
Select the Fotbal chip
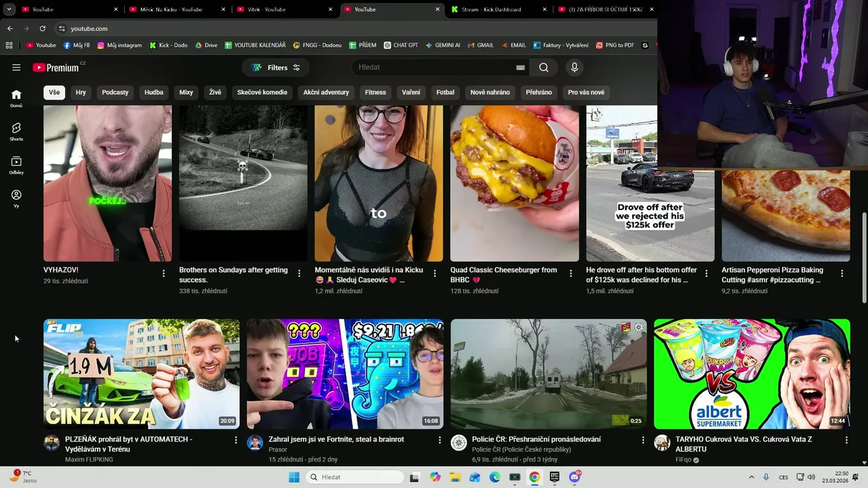point(446,92)
